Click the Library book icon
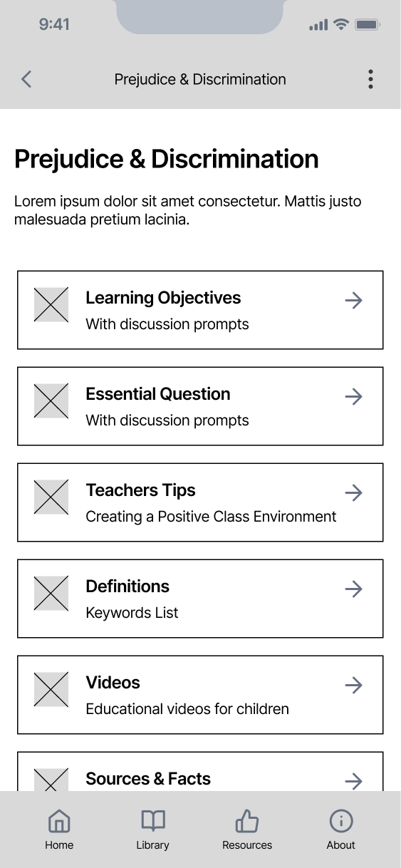 tap(152, 821)
